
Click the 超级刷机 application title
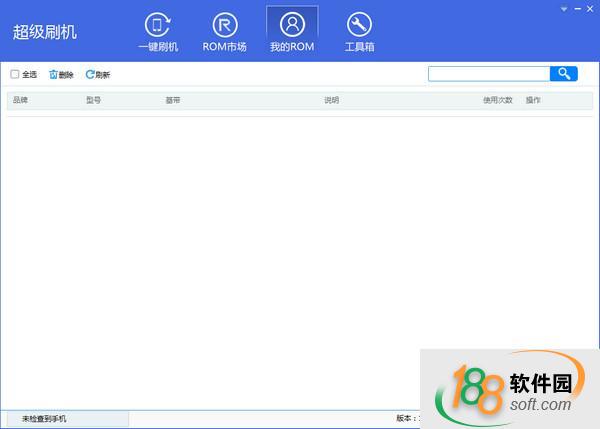(x=45, y=31)
